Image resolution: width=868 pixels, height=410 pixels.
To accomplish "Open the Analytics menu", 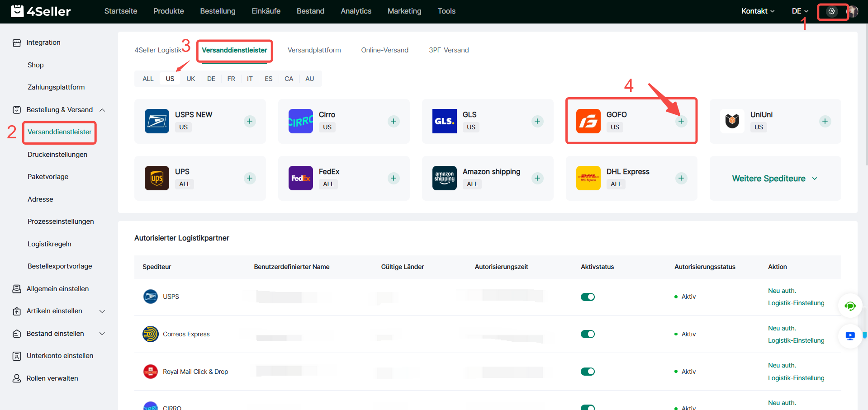I will 356,11.
